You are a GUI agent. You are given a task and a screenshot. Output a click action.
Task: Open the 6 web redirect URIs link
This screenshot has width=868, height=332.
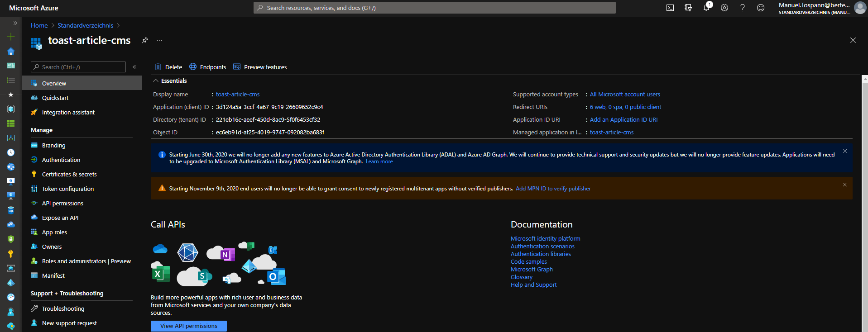(x=625, y=107)
